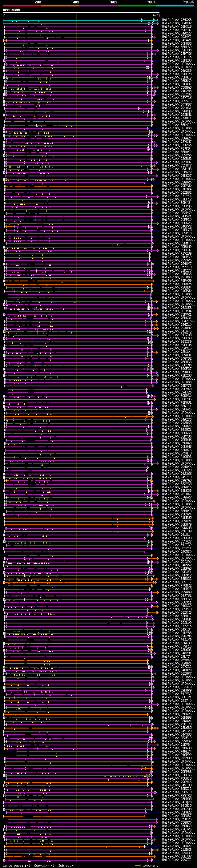Select label UniRef100_B3M6C2

click(x=177, y=172)
